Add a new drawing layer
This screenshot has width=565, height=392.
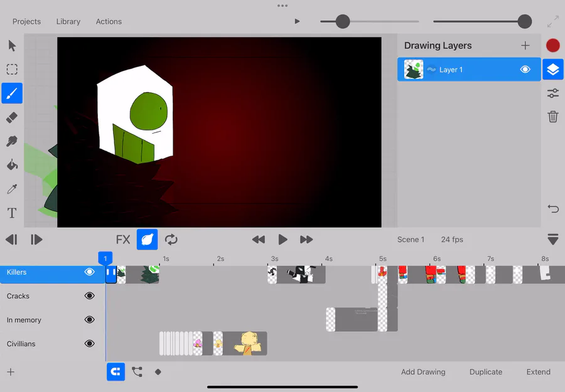tap(525, 45)
